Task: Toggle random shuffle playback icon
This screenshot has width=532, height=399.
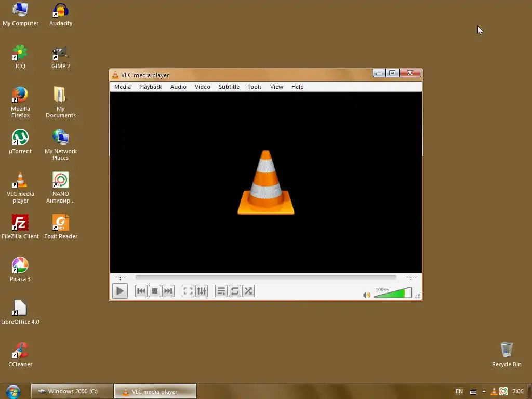Action: 248,291
